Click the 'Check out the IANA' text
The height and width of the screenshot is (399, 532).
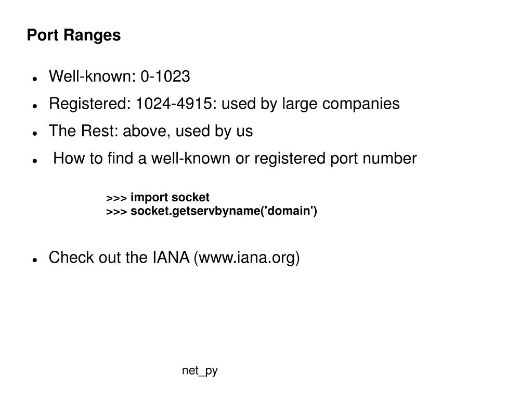point(119,258)
